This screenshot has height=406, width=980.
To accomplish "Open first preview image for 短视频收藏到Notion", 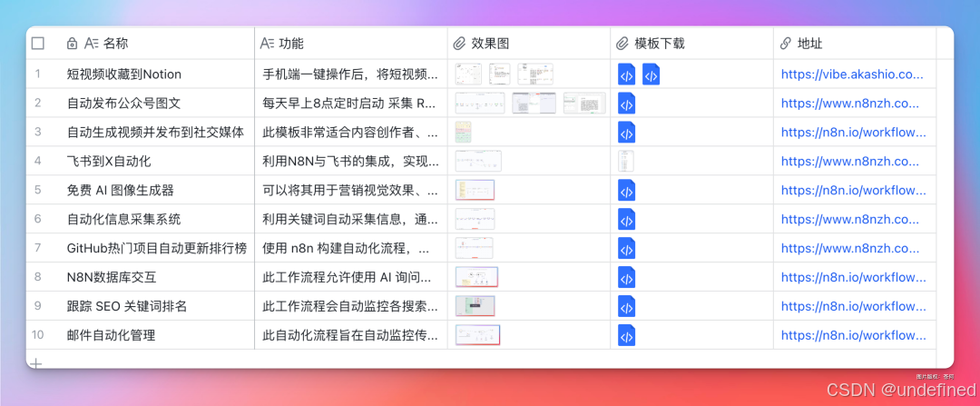I will [468, 74].
